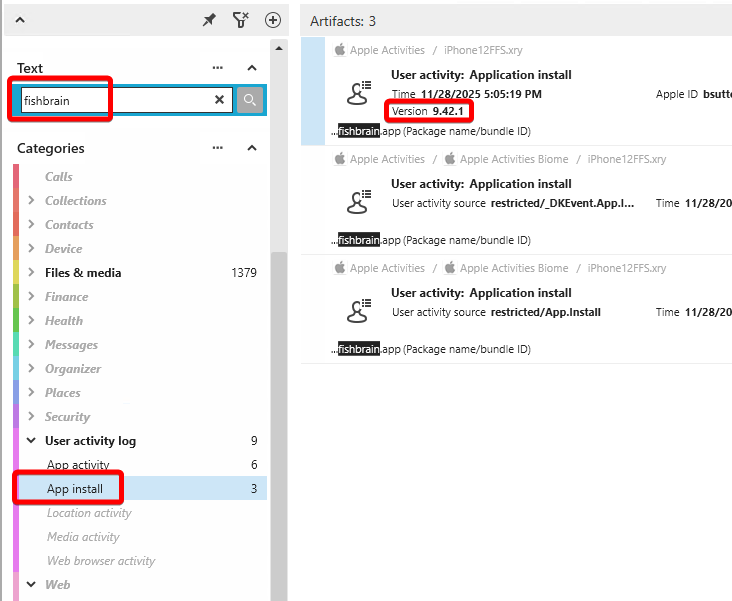Open first artifact with Version 9.42.1
Image resolution: width=732 pixels, height=601 pixels.
pyautogui.click(x=516, y=91)
